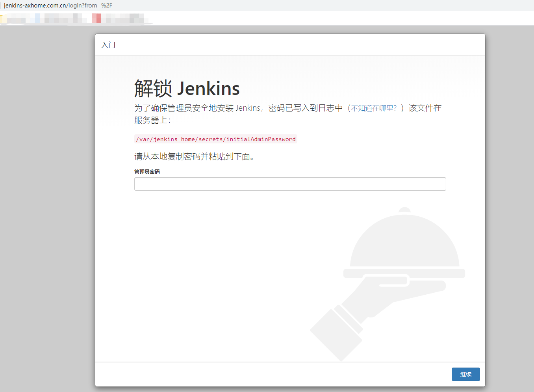Open the 不知道在哪里? help link

pyautogui.click(x=374, y=108)
